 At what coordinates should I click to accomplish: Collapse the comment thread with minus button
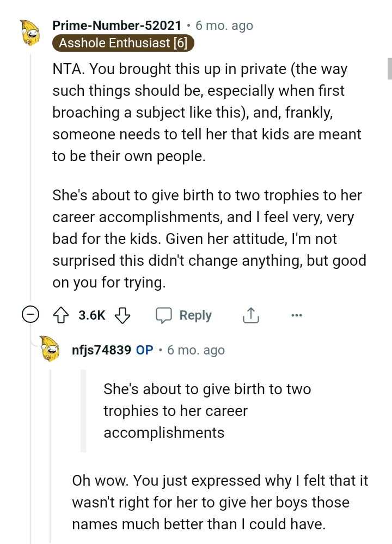coord(30,315)
